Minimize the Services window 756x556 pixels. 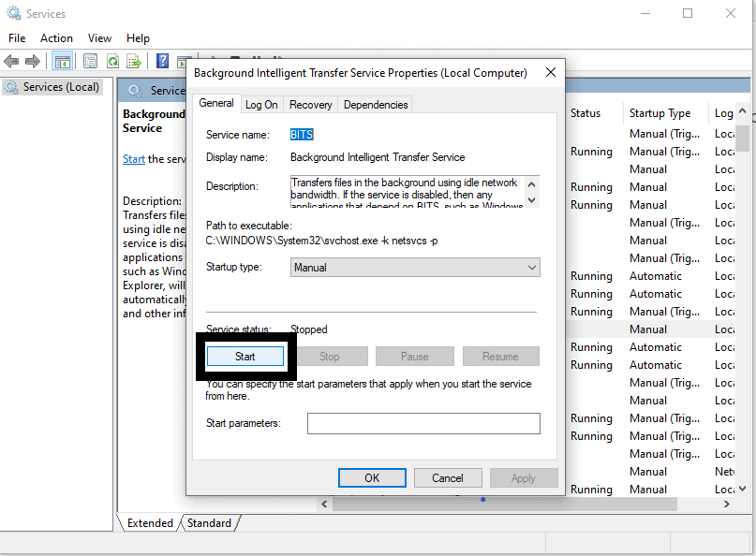(x=645, y=13)
